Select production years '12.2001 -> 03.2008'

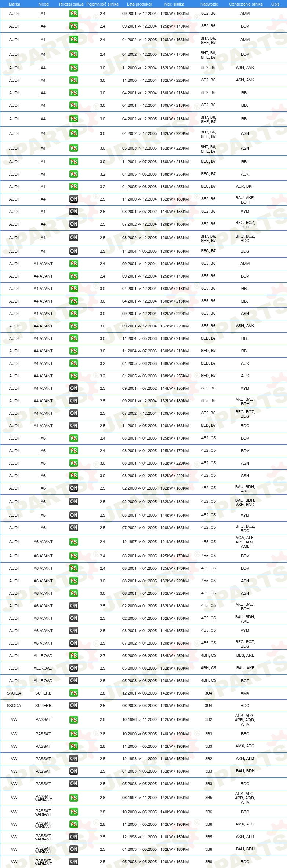139,693
